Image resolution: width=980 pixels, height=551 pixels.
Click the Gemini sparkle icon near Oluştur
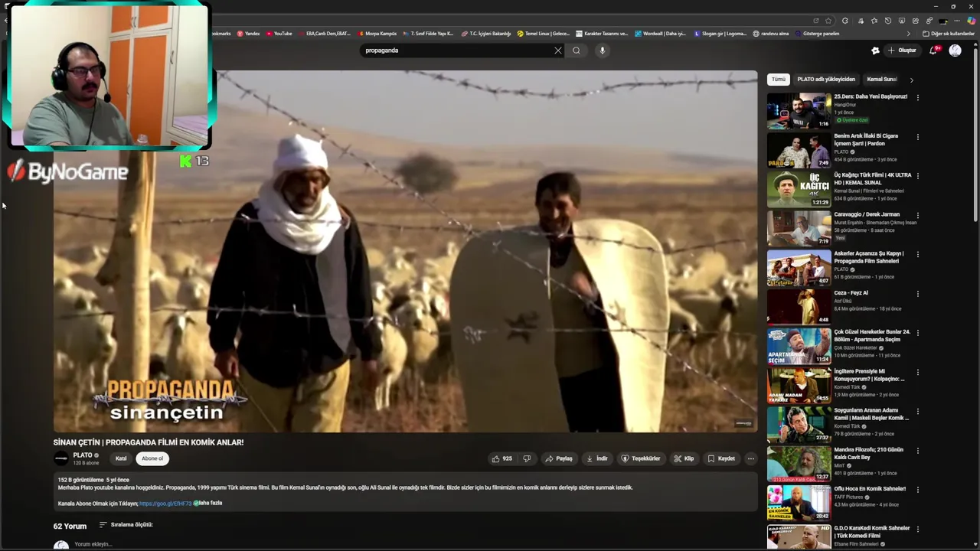[875, 51]
